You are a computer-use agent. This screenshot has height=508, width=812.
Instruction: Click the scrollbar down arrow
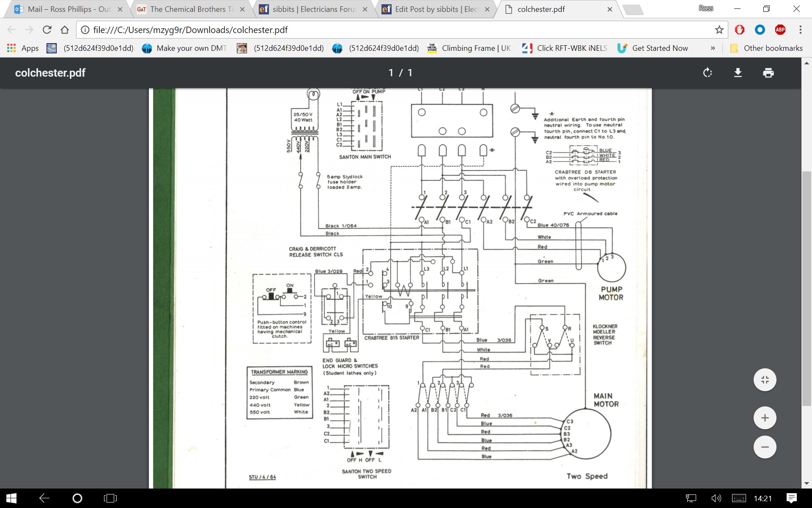point(807,483)
